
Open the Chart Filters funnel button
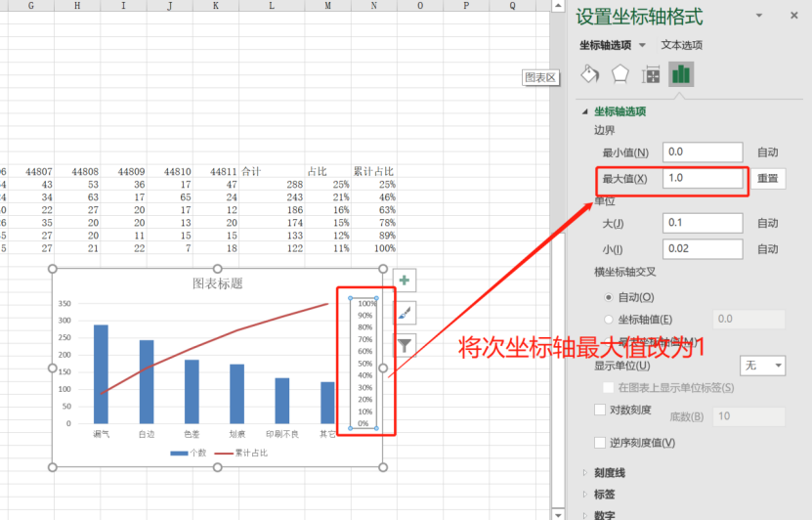pos(405,345)
